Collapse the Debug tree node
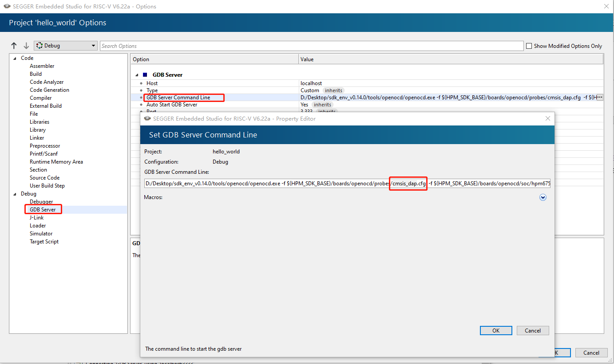The width and height of the screenshot is (614, 364). click(14, 194)
